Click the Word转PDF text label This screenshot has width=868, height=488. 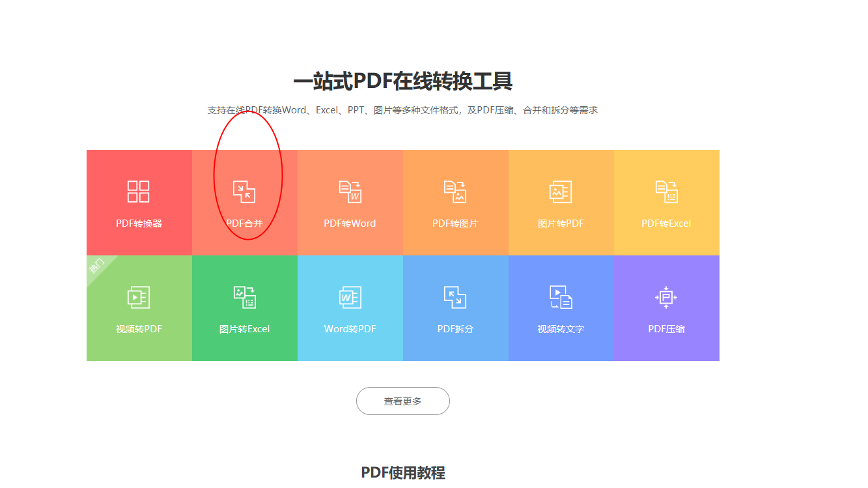point(350,329)
